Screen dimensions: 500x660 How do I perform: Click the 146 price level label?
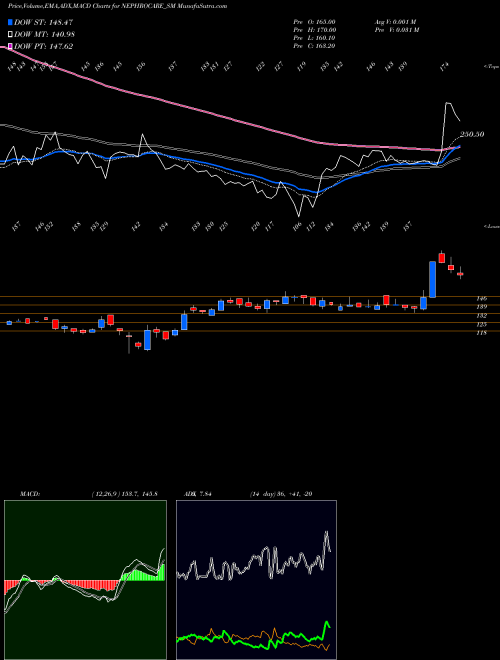481,298
